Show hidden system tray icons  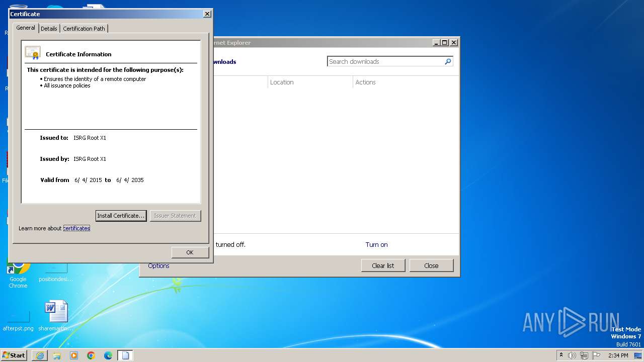click(x=561, y=355)
